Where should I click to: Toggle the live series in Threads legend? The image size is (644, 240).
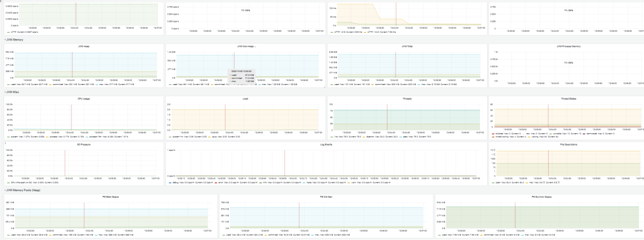click(336, 136)
